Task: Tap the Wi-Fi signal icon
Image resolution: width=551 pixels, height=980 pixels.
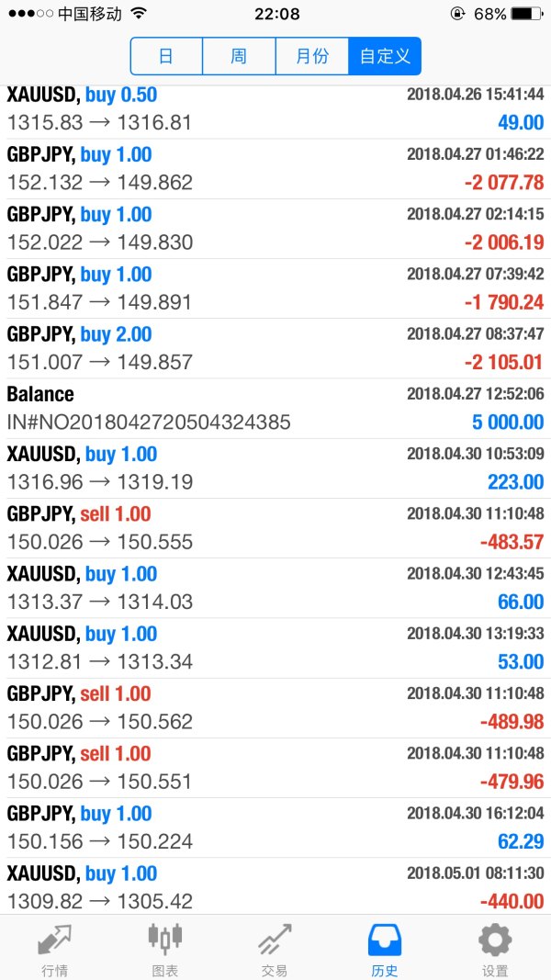Action: tap(139, 14)
